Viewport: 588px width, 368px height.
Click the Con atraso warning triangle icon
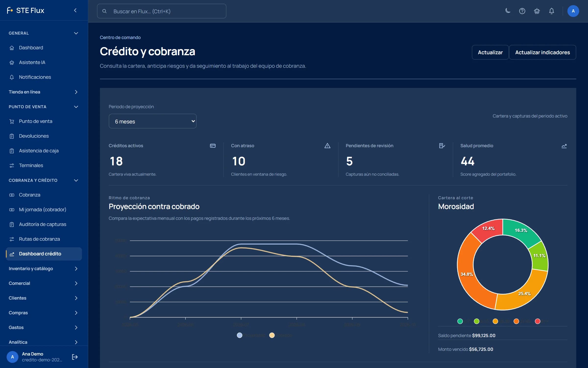click(x=327, y=146)
